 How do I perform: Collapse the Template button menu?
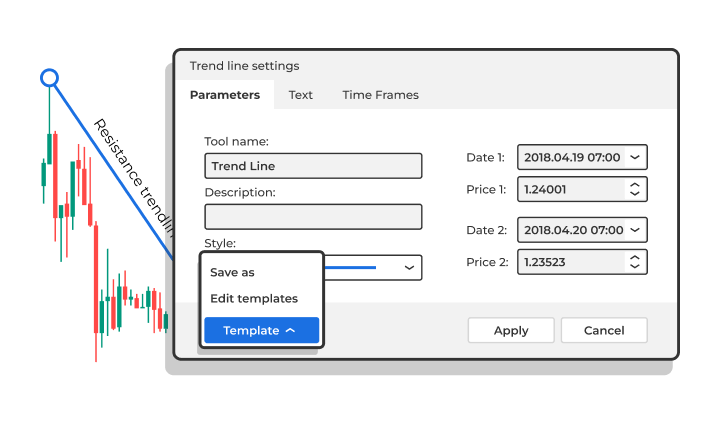click(x=261, y=330)
